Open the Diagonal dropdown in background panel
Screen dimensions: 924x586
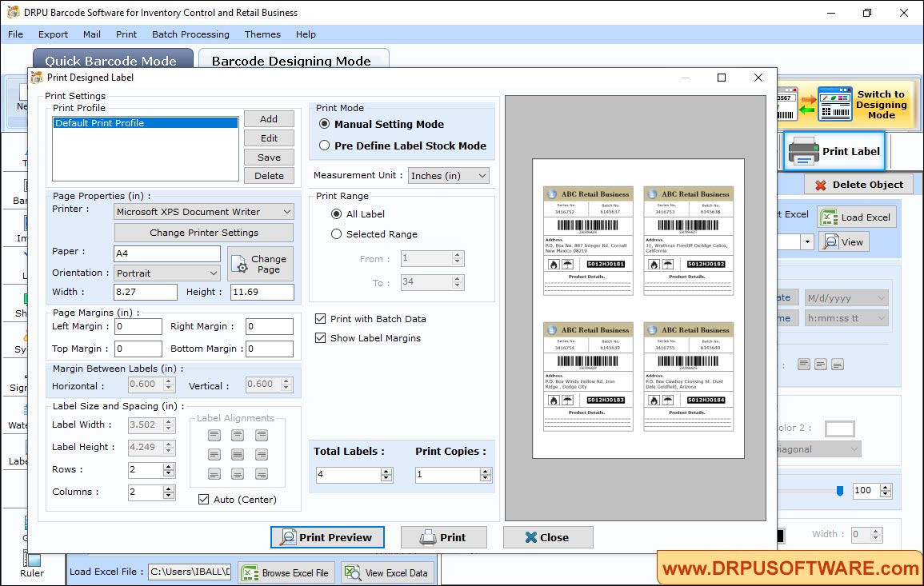tap(819, 449)
